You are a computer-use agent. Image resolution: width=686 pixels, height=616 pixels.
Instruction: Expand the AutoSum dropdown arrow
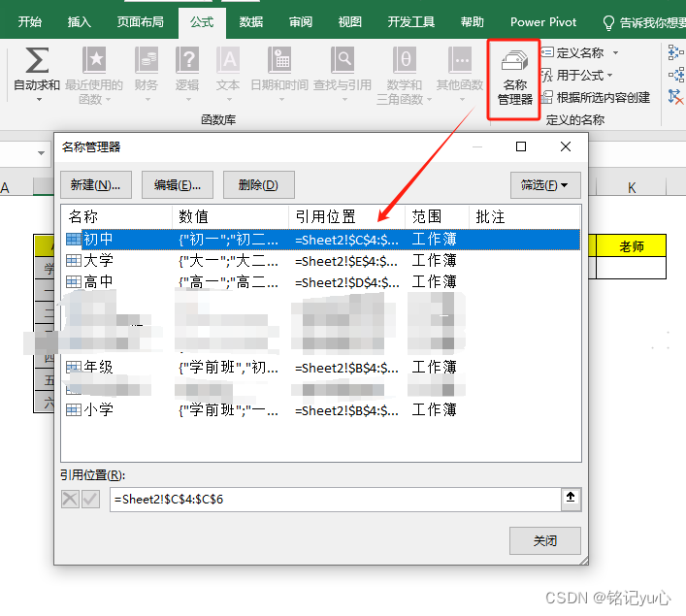click(x=39, y=100)
